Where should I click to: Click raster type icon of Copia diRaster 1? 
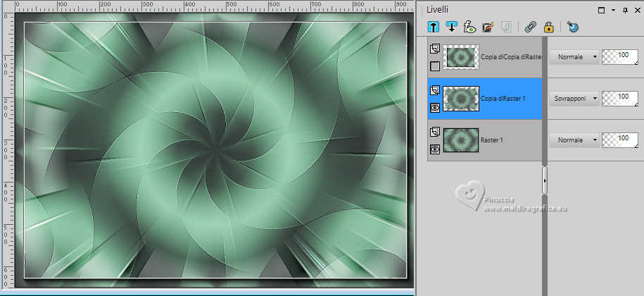[x=435, y=90]
